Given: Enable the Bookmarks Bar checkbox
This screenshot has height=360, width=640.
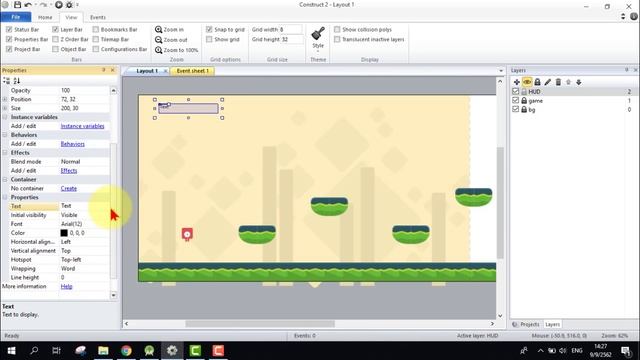Looking at the screenshot, I should (96, 29).
